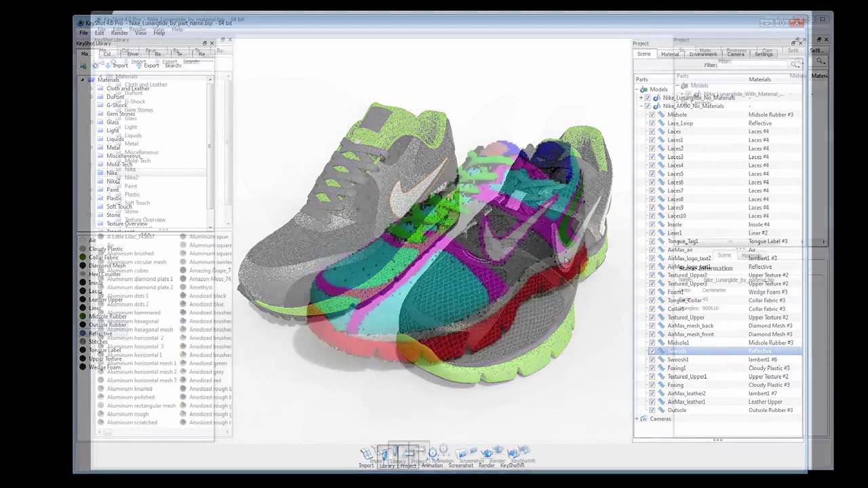Image resolution: width=868 pixels, height=488 pixels.
Task: Uncheck the Midsole part visibility checkbox
Action: tap(652, 115)
